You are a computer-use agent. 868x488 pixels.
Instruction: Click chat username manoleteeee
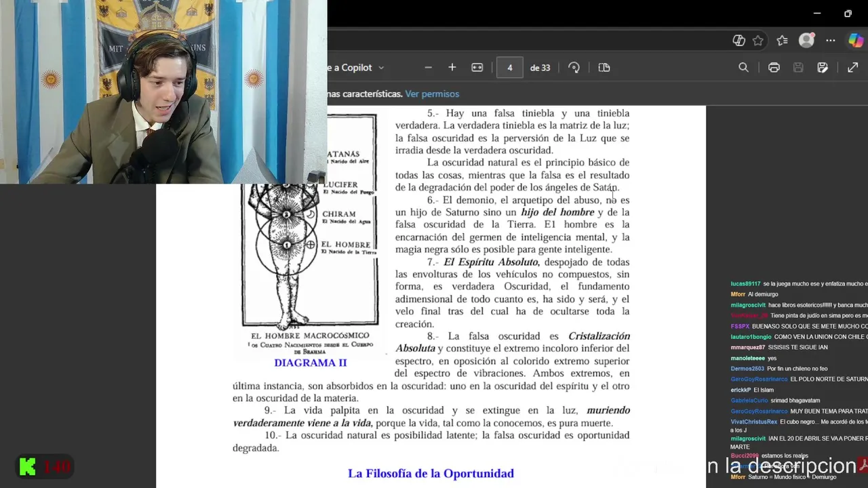[x=747, y=358]
